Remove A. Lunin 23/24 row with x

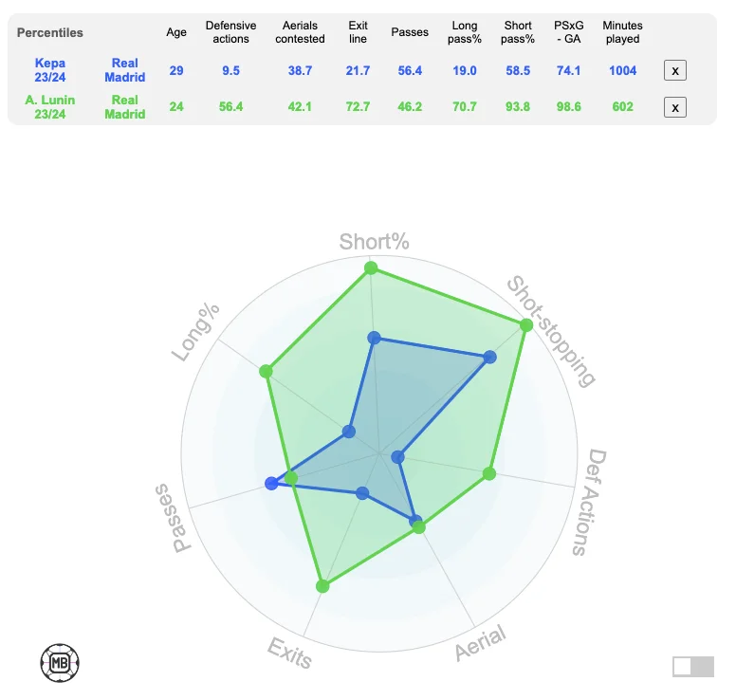pyautogui.click(x=674, y=107)
